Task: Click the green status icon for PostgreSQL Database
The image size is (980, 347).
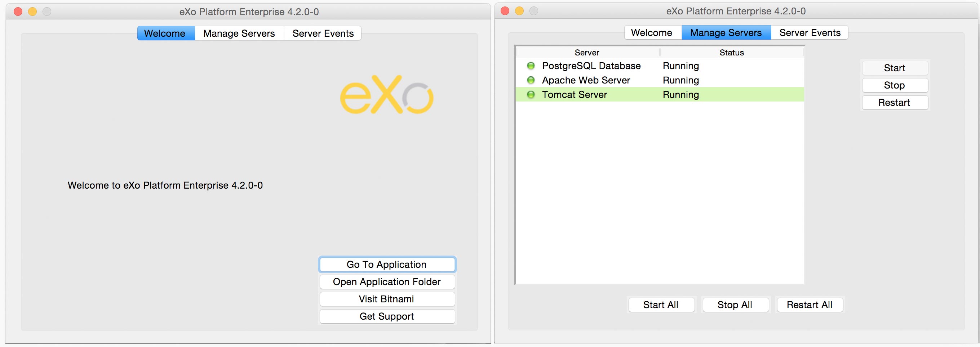Action: (531, 66)
